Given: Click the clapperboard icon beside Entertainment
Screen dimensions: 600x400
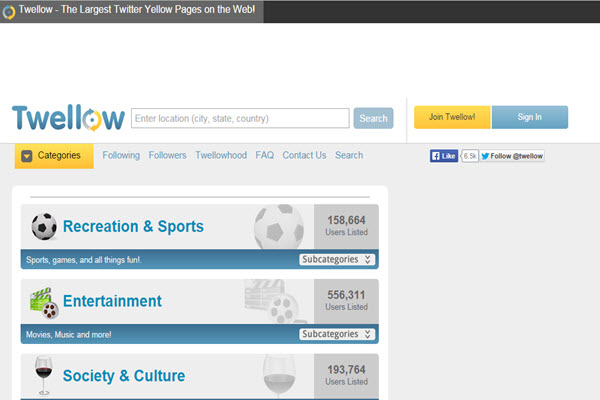Looking at the screenshot, I should tap(44, 303).
